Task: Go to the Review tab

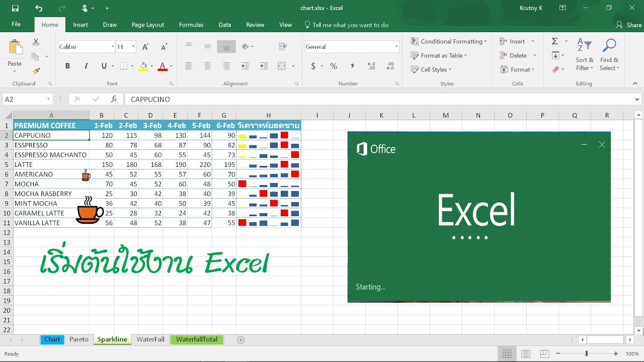Action: [255, 25]
